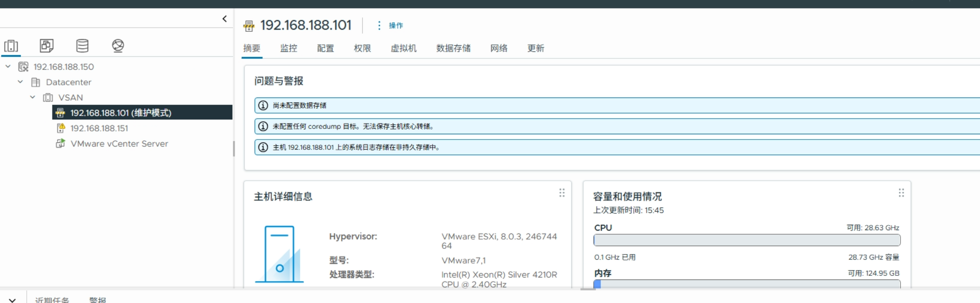980x303 pixels.
Task: Switch to the 虚拟机 tab
Action: 404,49
